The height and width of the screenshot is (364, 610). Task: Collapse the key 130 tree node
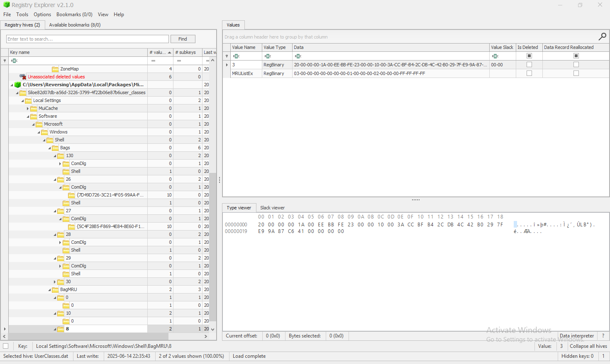55,156
